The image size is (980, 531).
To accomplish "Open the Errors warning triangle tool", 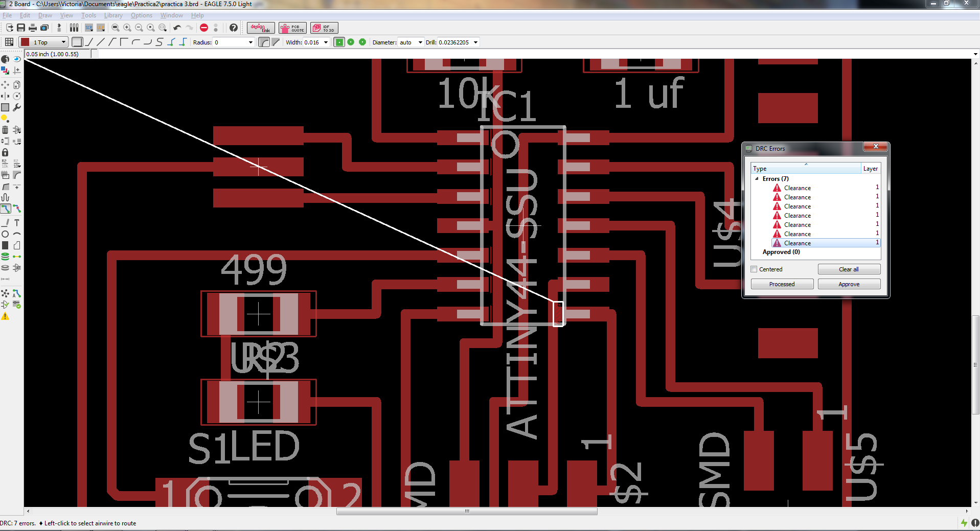I will pyautogui.click(x=5, y=316).
